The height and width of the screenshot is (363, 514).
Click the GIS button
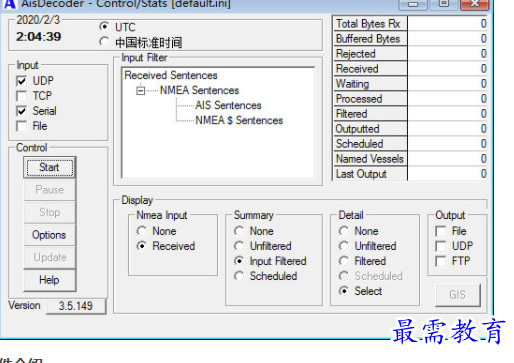pyautogui.click(x=458, y=295)
